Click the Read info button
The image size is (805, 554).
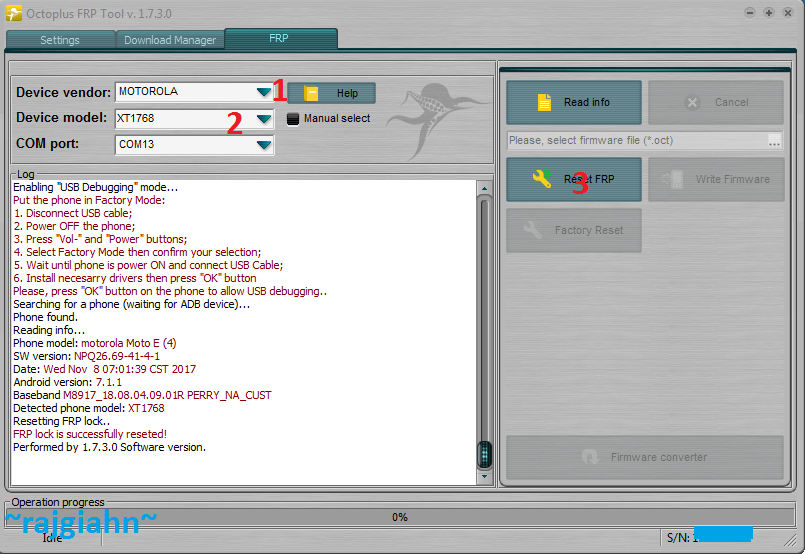[x=573, y=102]
